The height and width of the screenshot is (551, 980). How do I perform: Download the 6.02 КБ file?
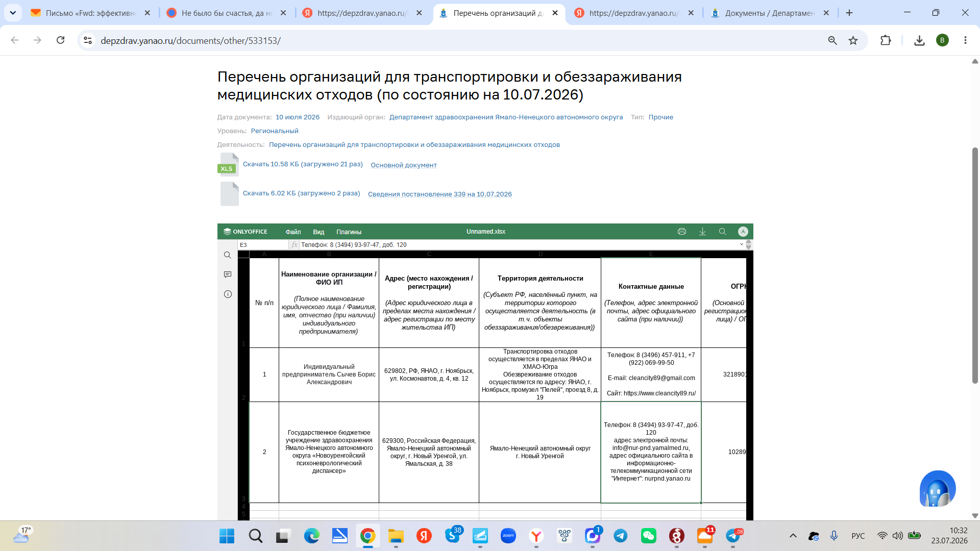point(302,193)
